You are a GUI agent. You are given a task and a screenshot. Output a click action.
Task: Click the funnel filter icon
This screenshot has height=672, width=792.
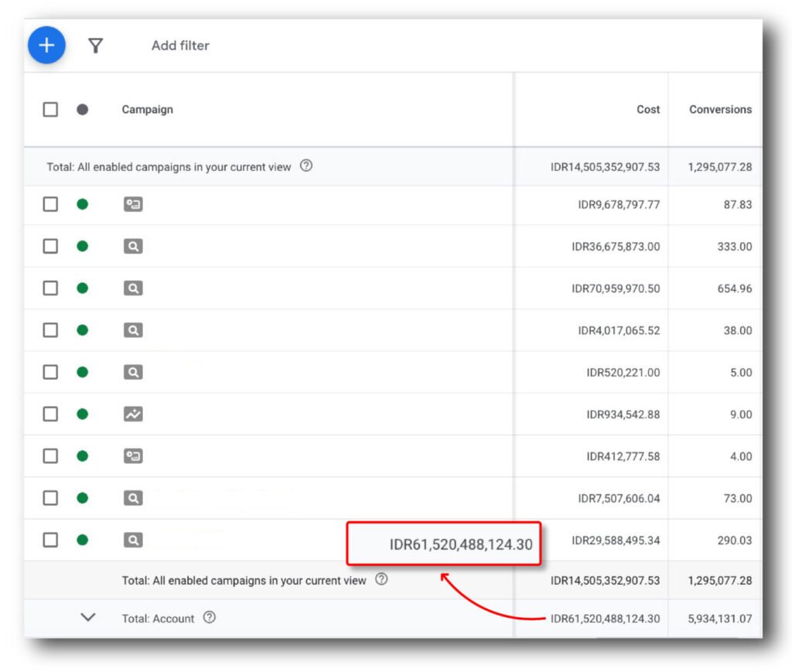pyautogui.click(x=95, y=46)
